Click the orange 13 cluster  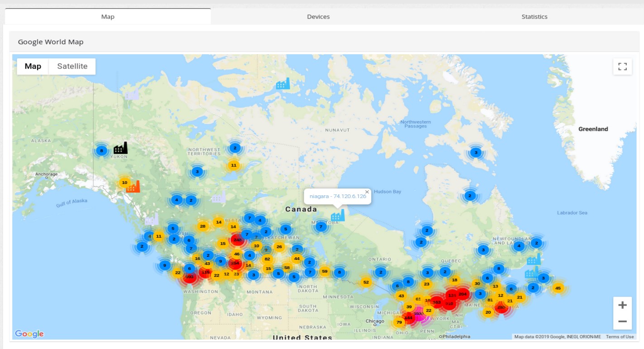[496, 286]
